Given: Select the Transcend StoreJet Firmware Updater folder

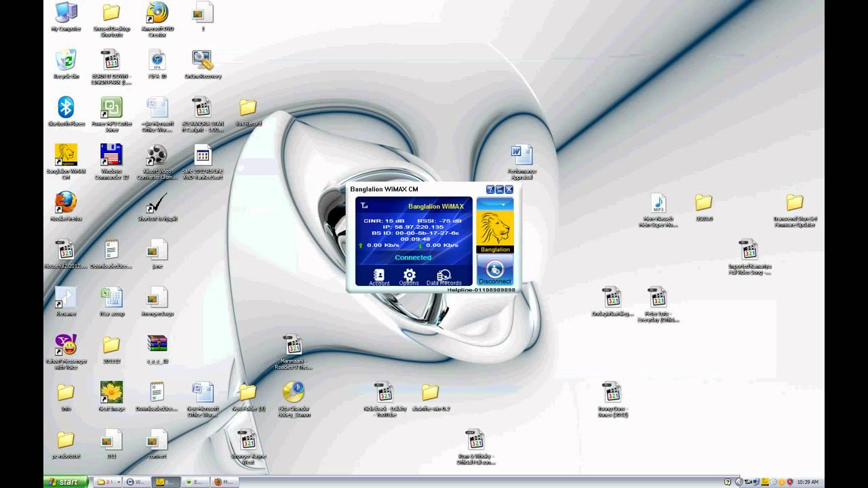Looking at the screenshot, I should [x=795, y=210].
